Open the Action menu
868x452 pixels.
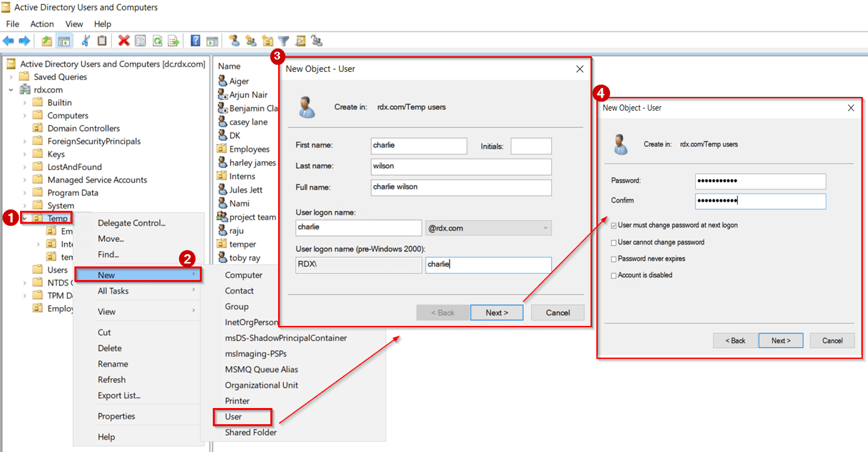coord(41,24)
